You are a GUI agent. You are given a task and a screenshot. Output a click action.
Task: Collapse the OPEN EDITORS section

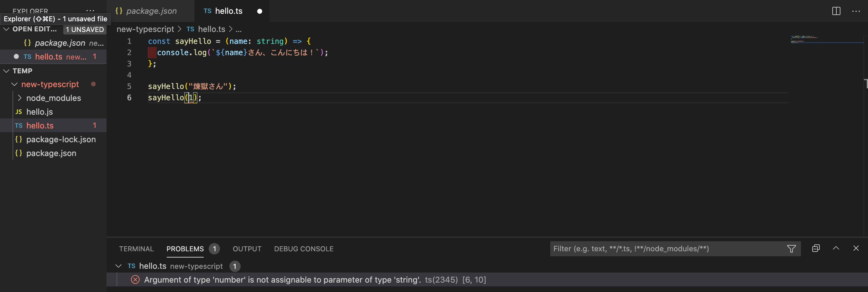click(6, 29)
